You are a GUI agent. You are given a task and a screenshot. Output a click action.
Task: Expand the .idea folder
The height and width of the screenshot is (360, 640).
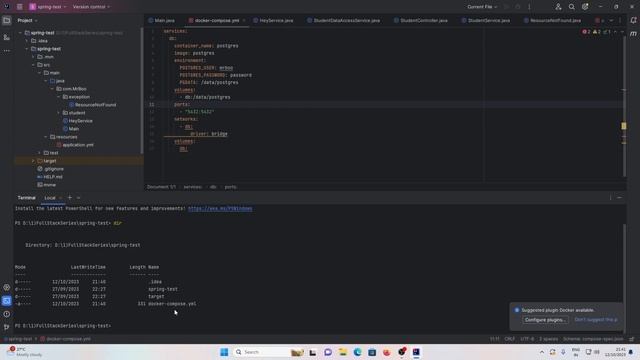27,41
